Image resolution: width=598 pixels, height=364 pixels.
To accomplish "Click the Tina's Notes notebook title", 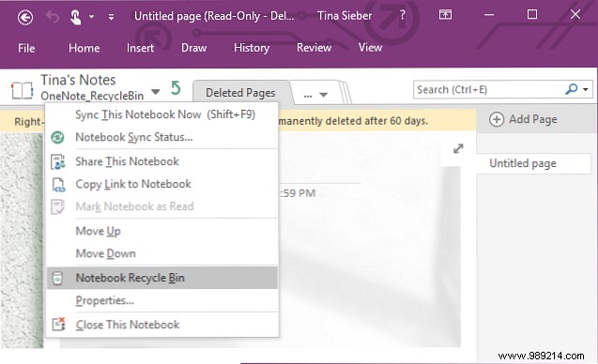I will coord(78,80).
